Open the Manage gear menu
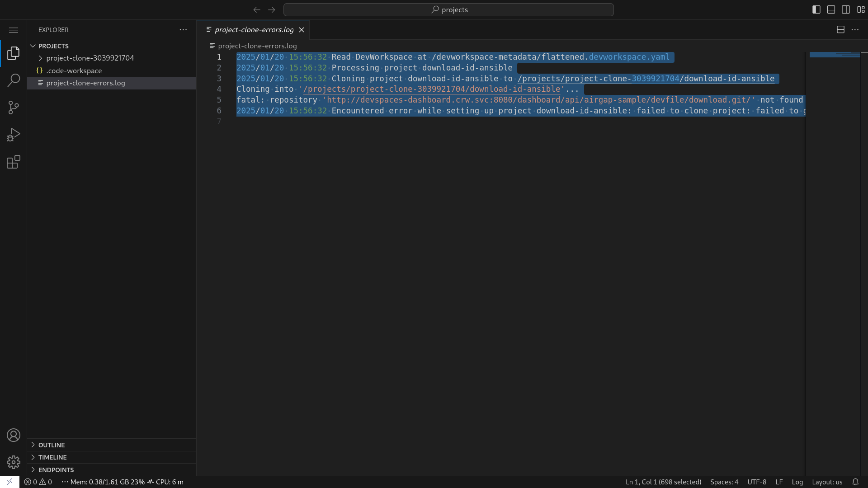Viewport: 868px width, 488px height. (14, 462)
